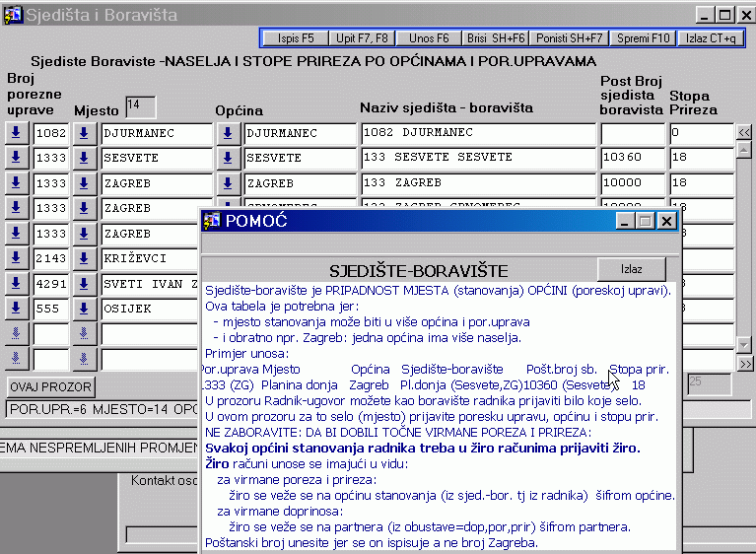Viewport: 756px width, 554px height.
Task: Click tax office lookup arrow next to 2143
Action: click(16, 258)
